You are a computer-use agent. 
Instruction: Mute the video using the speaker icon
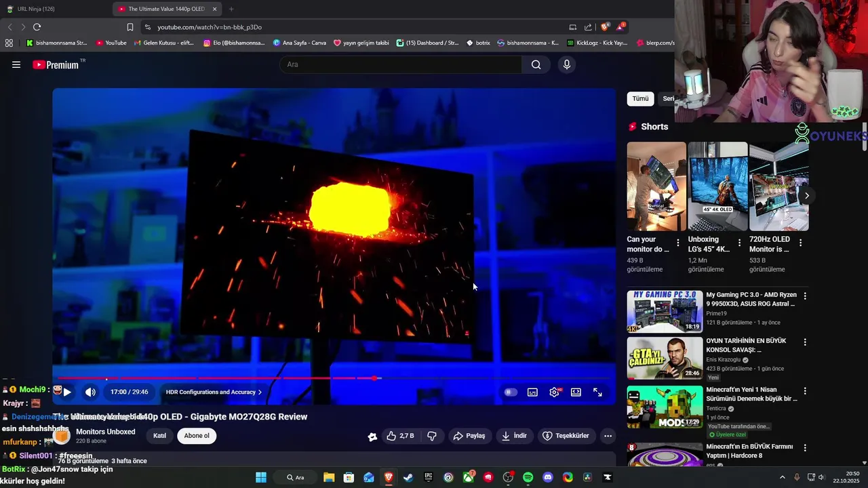click(x=90, y=392)
